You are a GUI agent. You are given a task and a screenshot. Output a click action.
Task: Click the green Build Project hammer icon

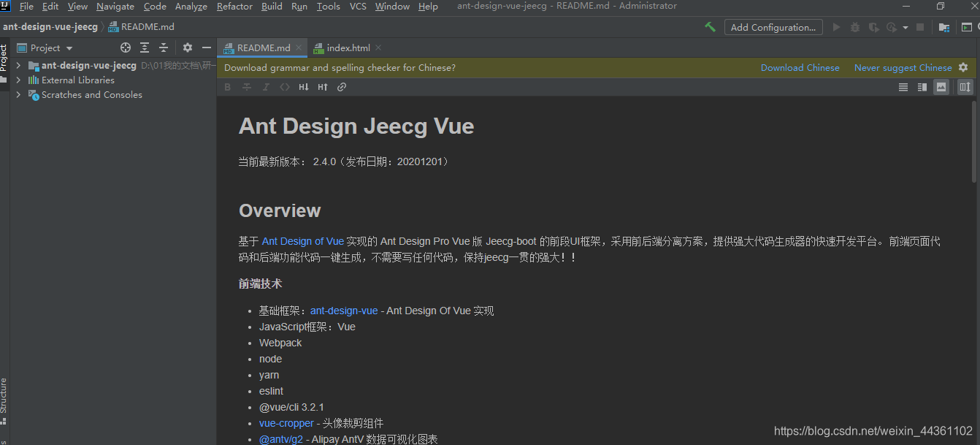coord(710,27)
